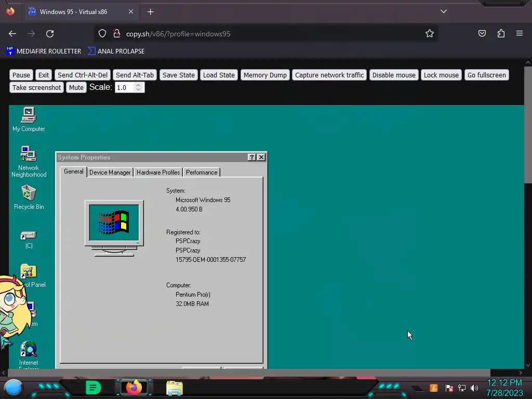Open the My Computer desktop icon
This screenshot has width=532, height=399.
click(x=29, y=119)
